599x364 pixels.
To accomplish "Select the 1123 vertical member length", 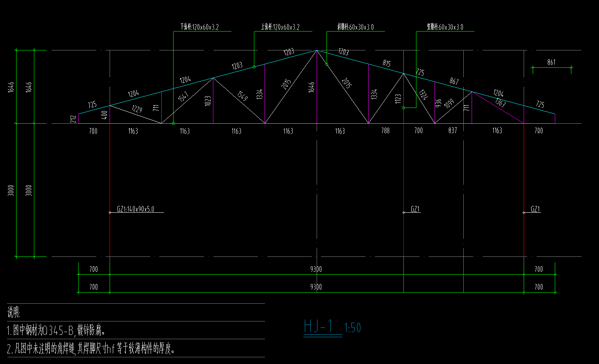I will (x=398, y=99).
